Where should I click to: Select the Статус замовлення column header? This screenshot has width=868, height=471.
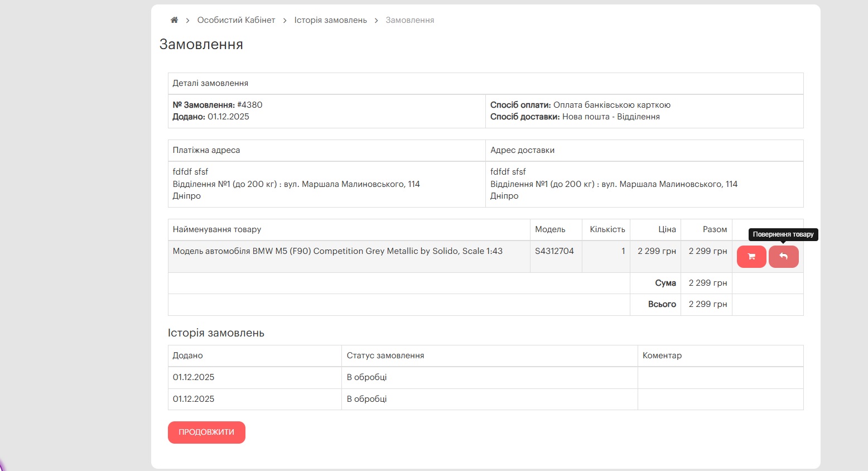click(385, 355)
